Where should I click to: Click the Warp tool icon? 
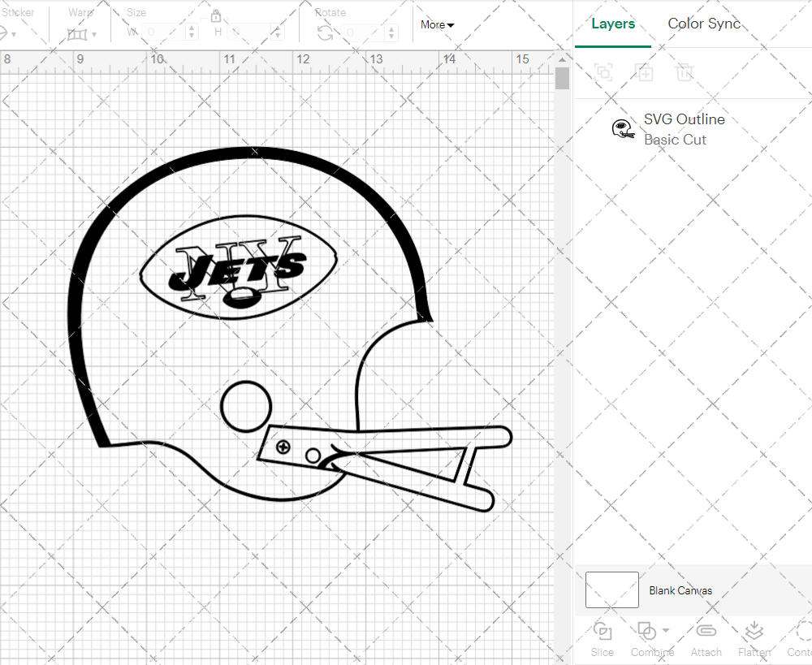[78, 34]
